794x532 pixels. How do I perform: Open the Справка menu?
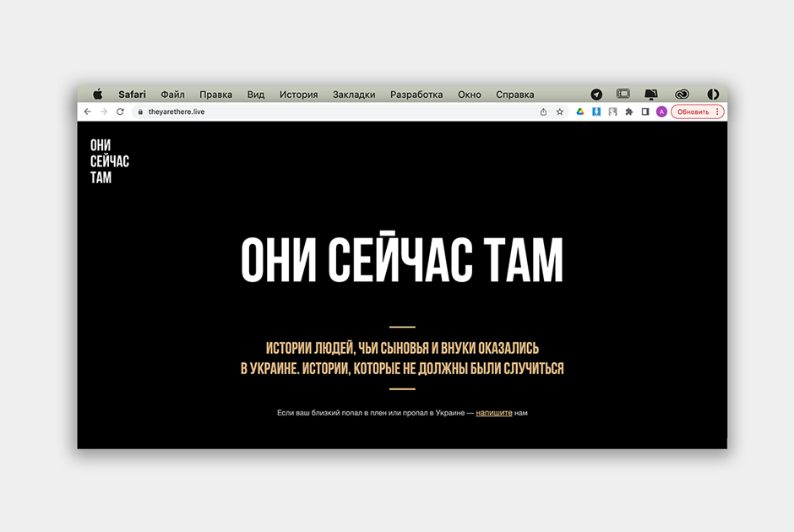515,94
